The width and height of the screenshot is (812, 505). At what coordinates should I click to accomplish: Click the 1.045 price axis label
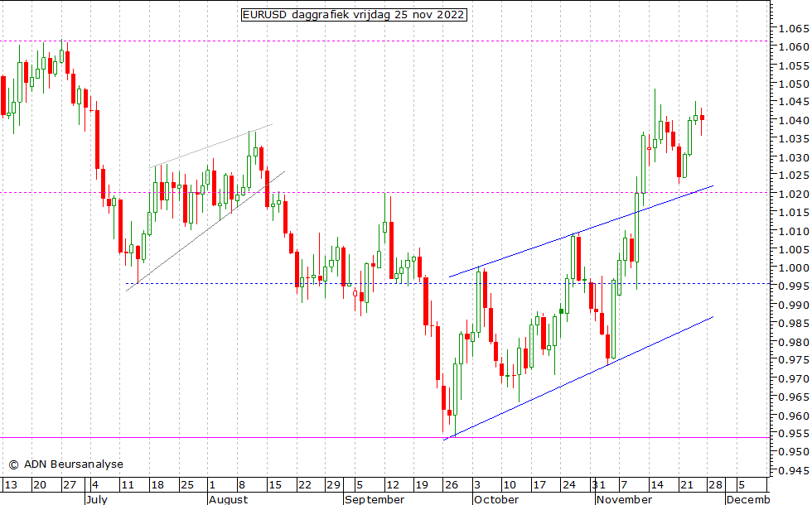[794, 102]
